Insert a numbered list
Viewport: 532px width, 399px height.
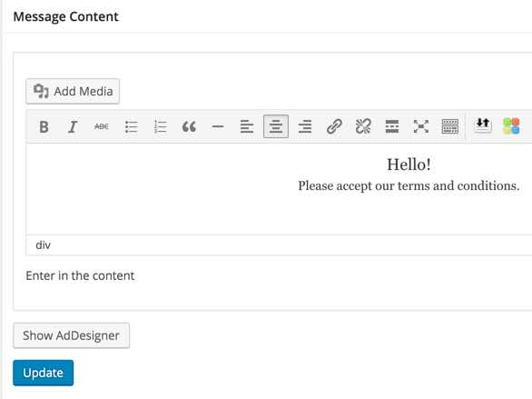pyautogui.click(x=160, y=127)
